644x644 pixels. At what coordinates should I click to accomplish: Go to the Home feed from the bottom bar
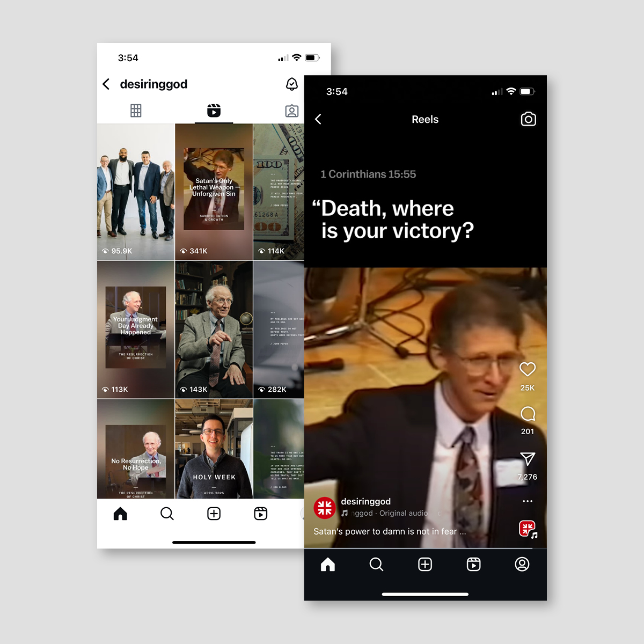120,514
